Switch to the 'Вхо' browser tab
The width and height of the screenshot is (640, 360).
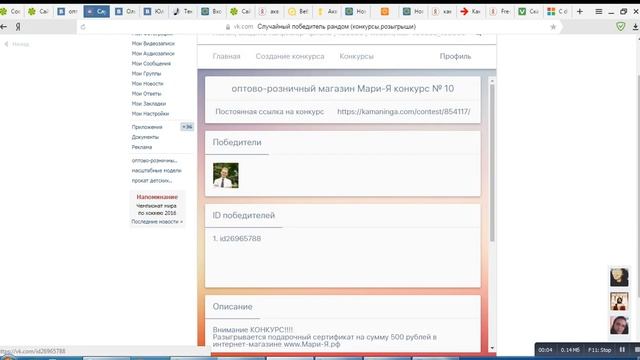211,11
